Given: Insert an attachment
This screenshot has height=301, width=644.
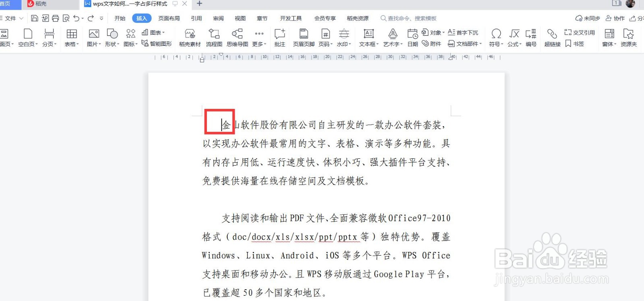Looking at the screenshot, I should pos(431,43).
